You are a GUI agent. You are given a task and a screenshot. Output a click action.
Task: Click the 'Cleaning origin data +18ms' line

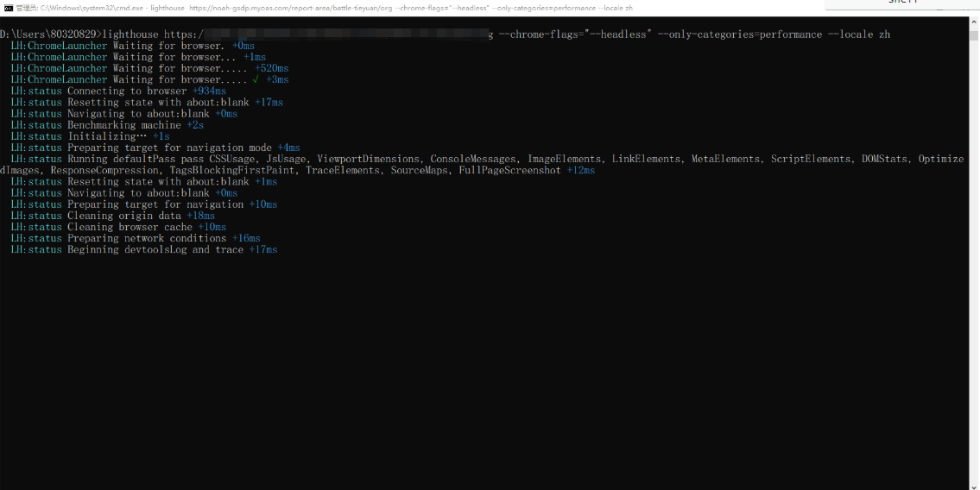112,216
